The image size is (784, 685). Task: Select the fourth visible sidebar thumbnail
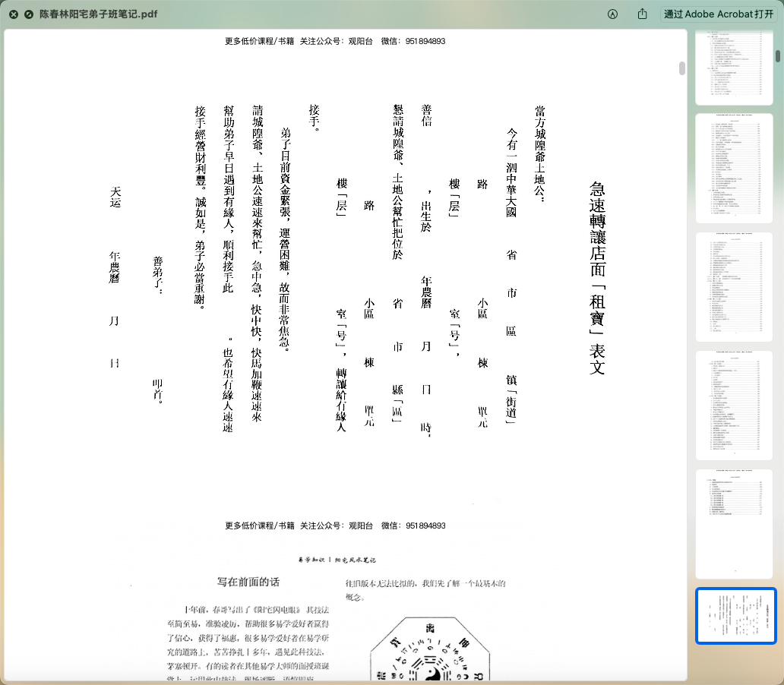[x=735, y=406]
